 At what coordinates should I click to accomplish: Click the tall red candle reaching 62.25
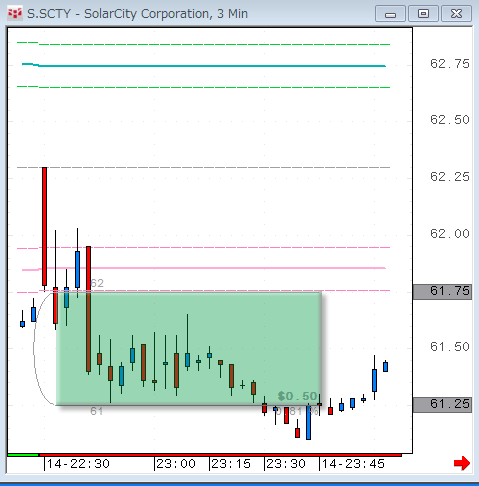pyautogui.click(x=44, y=226)
